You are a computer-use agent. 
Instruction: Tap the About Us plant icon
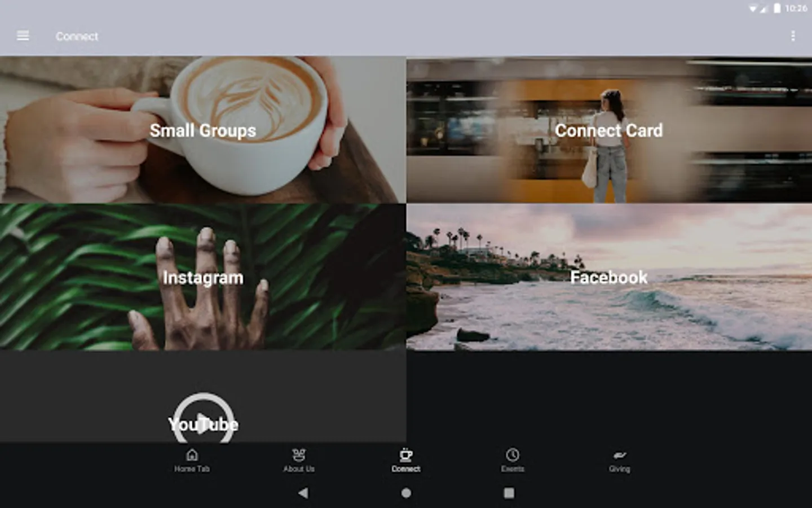pos(299,455)
